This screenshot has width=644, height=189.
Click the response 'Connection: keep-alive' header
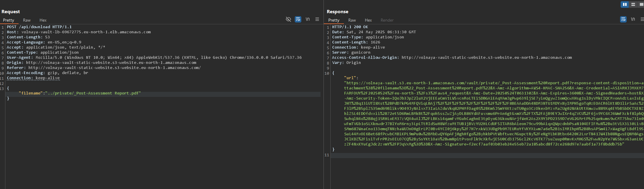[x=359, y=47]
